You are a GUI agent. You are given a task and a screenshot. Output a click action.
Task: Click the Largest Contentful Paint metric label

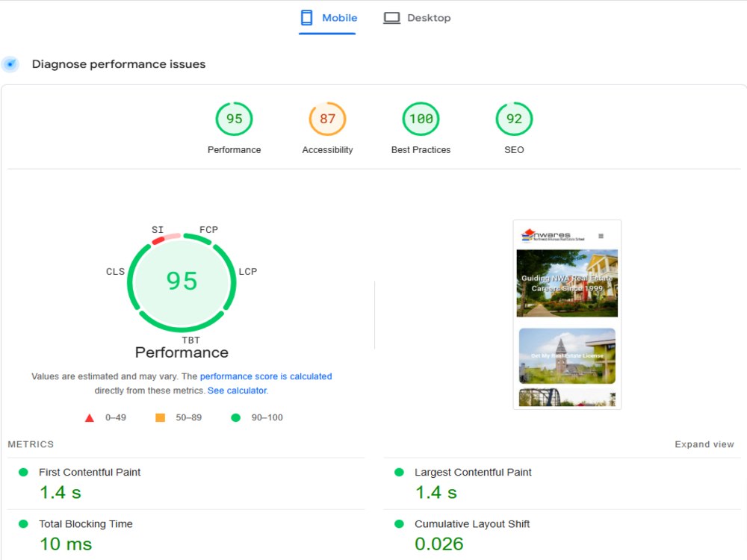click(473, 472)
